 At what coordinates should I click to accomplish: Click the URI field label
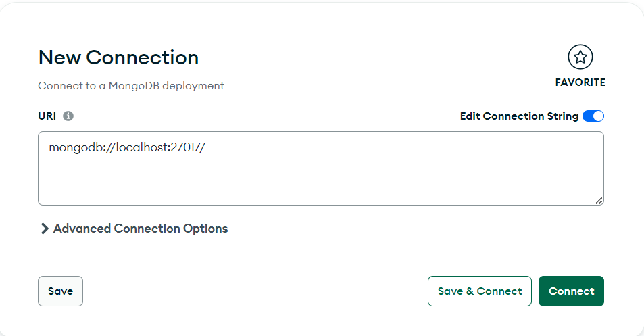pos(47,116)
